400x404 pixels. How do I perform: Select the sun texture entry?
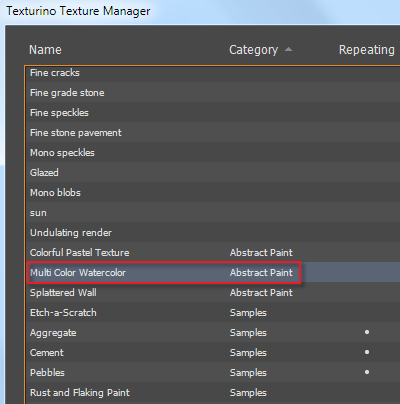coord(213,212)
